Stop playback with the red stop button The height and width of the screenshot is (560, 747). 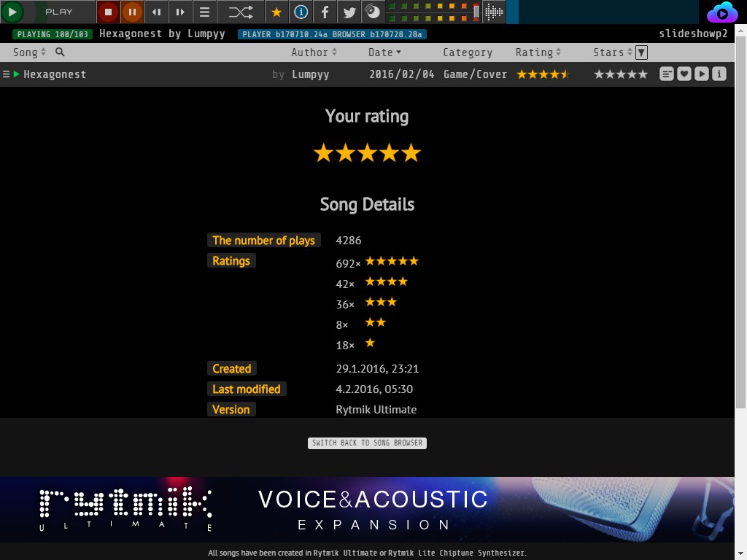coord(108,12)
